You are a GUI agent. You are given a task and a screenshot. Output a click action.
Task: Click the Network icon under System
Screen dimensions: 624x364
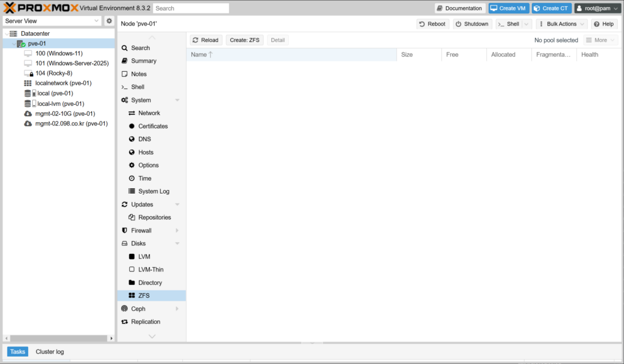tap(132, 113)
